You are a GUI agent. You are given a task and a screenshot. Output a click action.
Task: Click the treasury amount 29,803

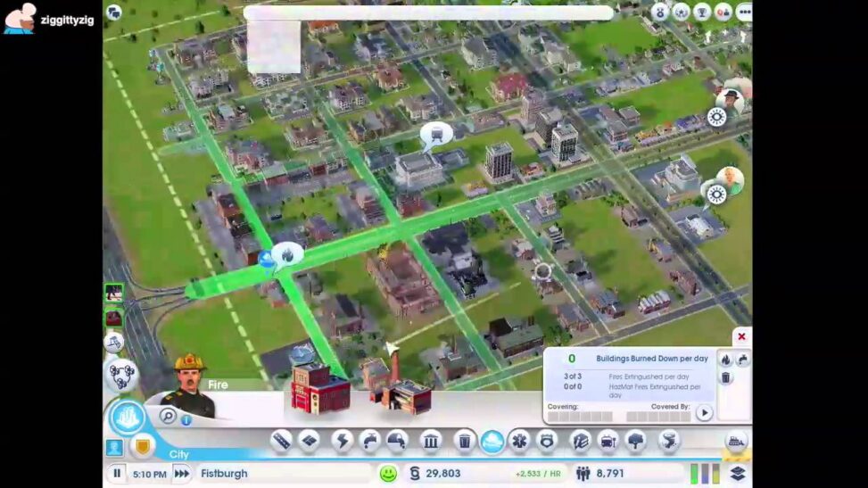coord(442,474)
